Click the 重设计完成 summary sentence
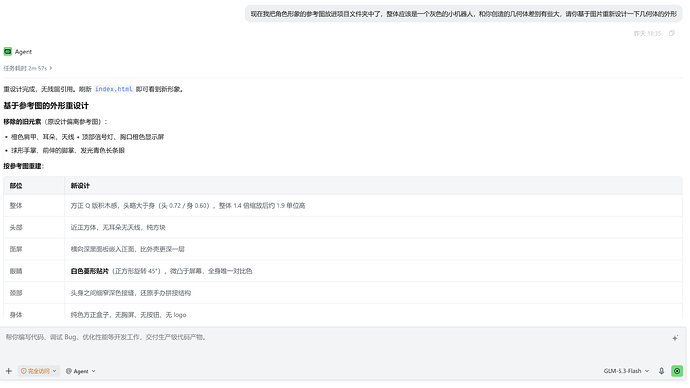This screenshot has height=388, width=690. pyautogui.click(x=93, y=89)
